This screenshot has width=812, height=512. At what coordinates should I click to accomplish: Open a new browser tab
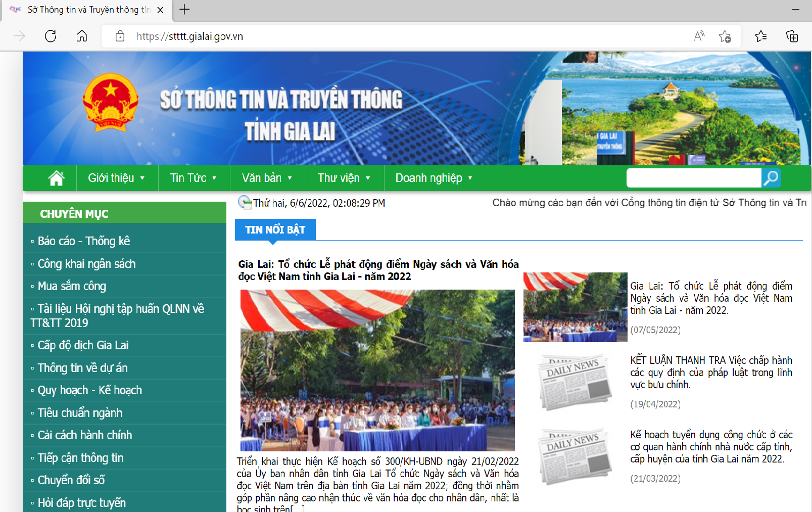(x=185, y=10)
